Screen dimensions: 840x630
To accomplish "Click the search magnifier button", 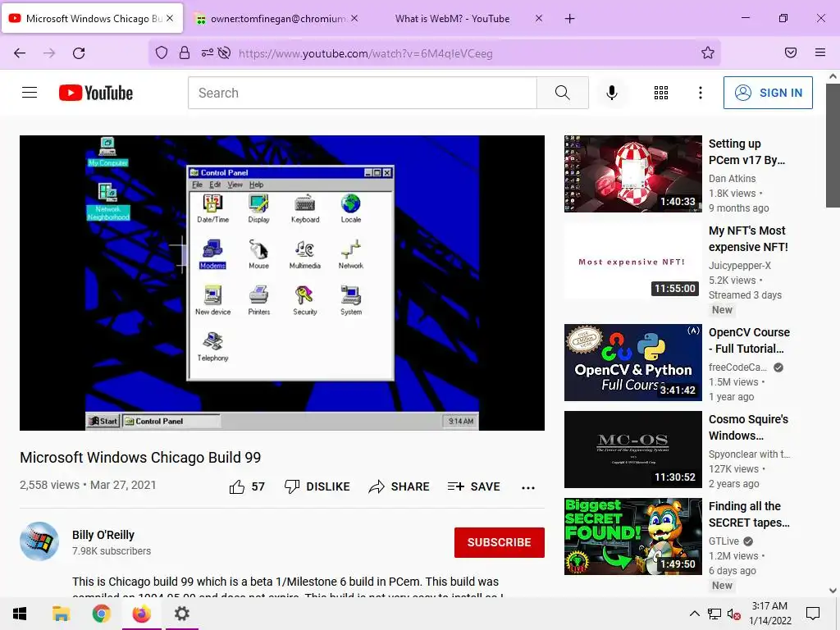I will pyautogui.click(x=563, y=93).
